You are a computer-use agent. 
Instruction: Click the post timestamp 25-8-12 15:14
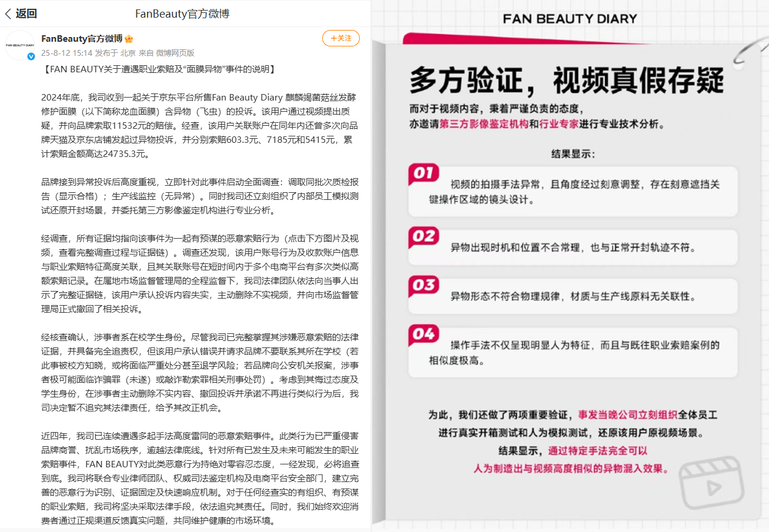click(x=66, y=53)
